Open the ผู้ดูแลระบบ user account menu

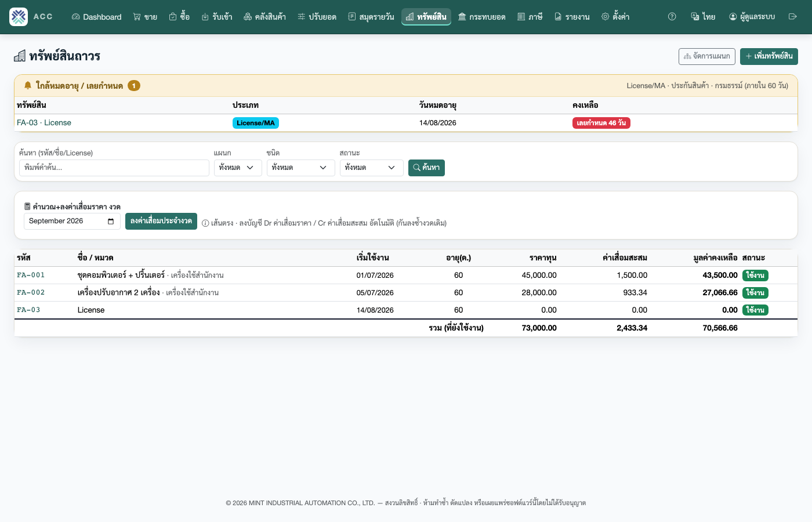pyautogui.click(x=752, y=17)
